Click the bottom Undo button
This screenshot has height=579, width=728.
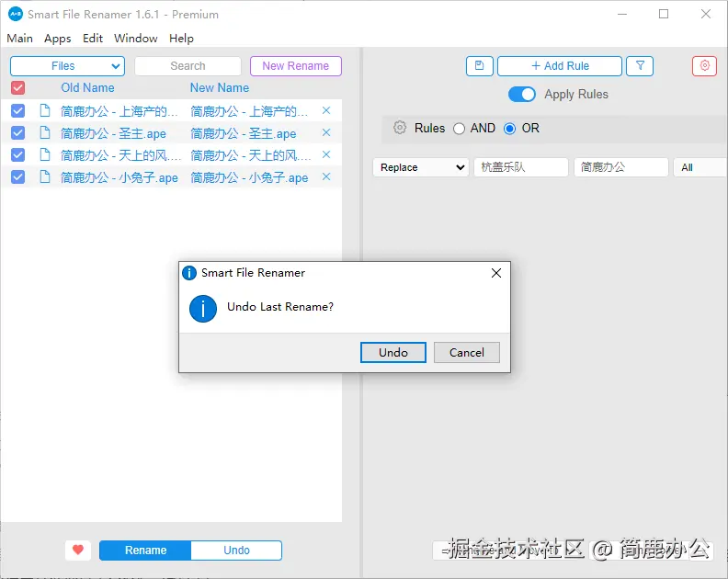(236, 551)
